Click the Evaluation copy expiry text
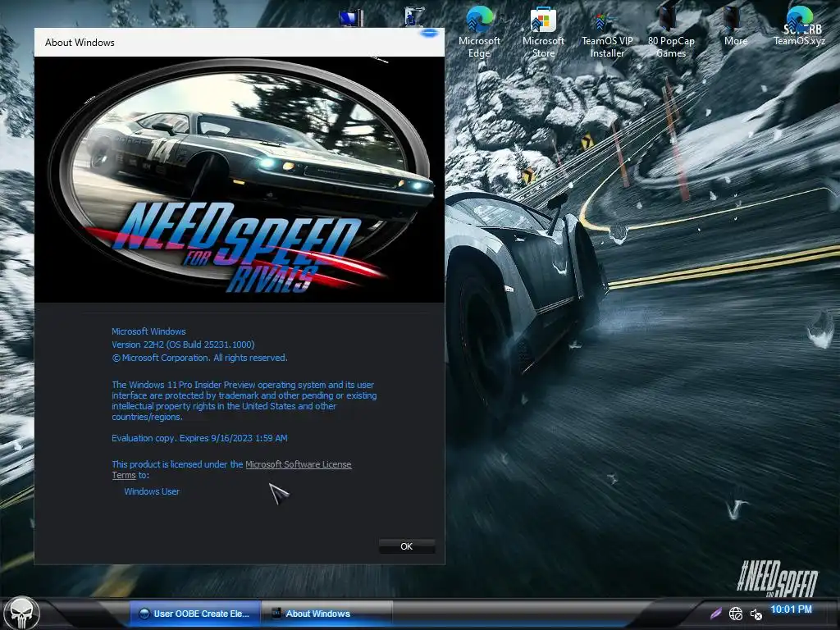Image resolution: width=840 pixels, height=630 pixels. [x=199, y=438]
